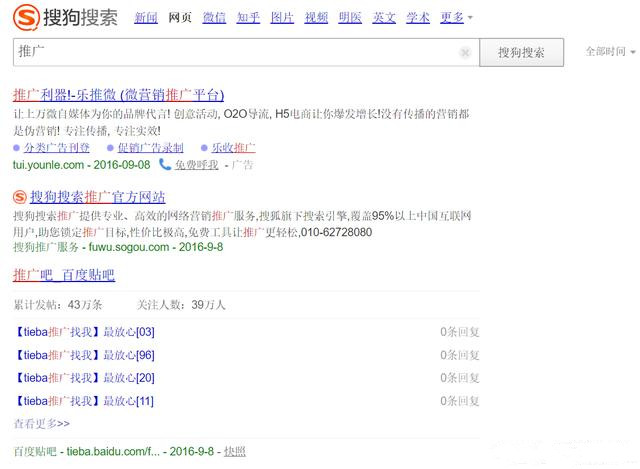This screenshot has width=640, height=469.
Task: Click the 免费呼我 link
Action: [x=197, y=164]
